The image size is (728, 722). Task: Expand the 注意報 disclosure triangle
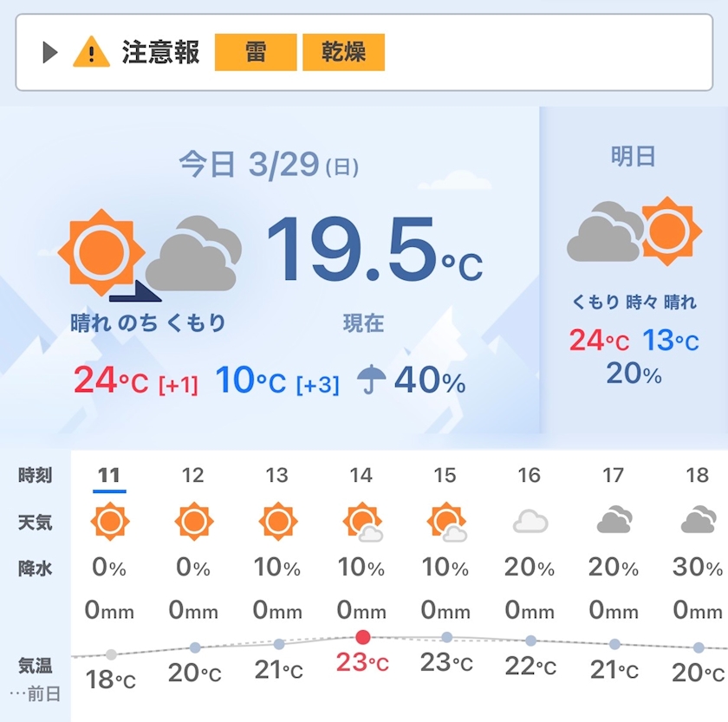49,53
